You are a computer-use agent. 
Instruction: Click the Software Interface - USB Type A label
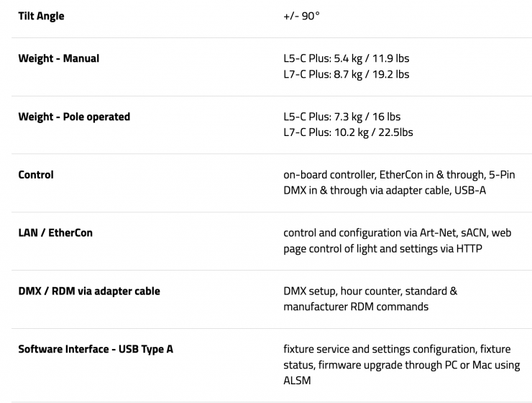click(x=96, y=349)
